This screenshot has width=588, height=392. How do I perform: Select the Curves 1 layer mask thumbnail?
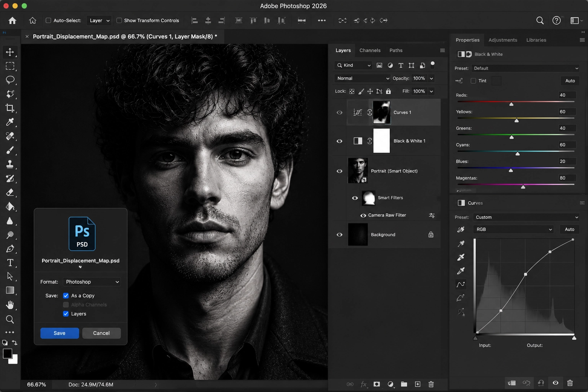tap(382, 113)
